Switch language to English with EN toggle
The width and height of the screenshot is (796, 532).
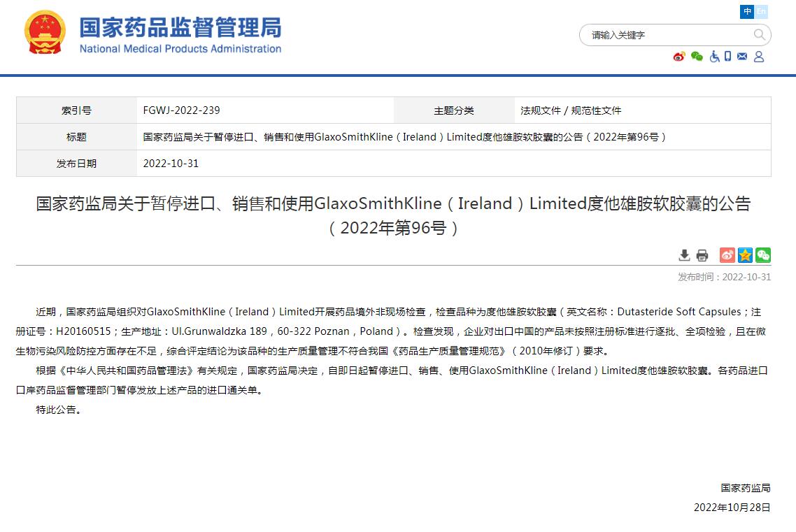coord(760,11)
